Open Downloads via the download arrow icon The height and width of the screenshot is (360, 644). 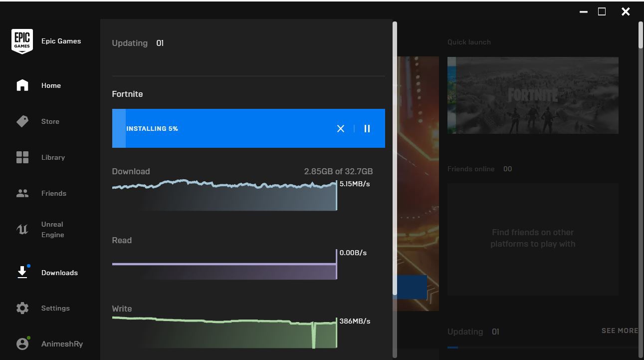(22, 272)
